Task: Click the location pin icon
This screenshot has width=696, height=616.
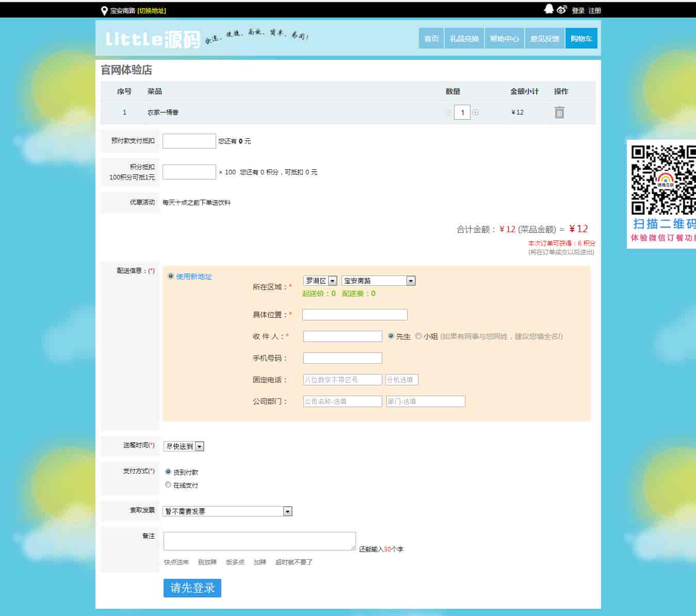Action: [x=104, y=10]
